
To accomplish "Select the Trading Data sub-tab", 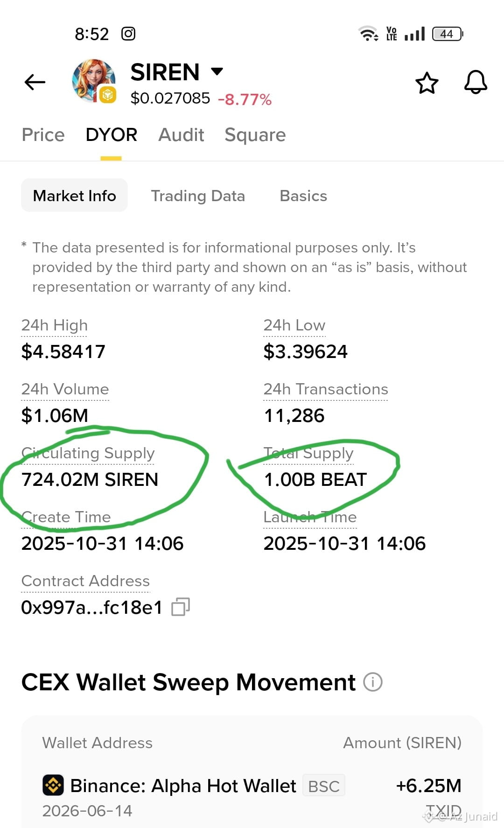I will (x=198, y=196).
